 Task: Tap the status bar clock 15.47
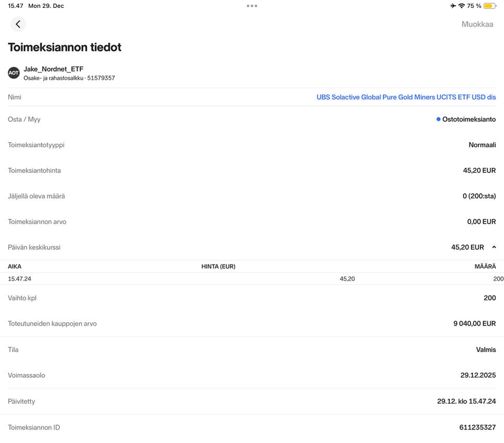(15, 6)
